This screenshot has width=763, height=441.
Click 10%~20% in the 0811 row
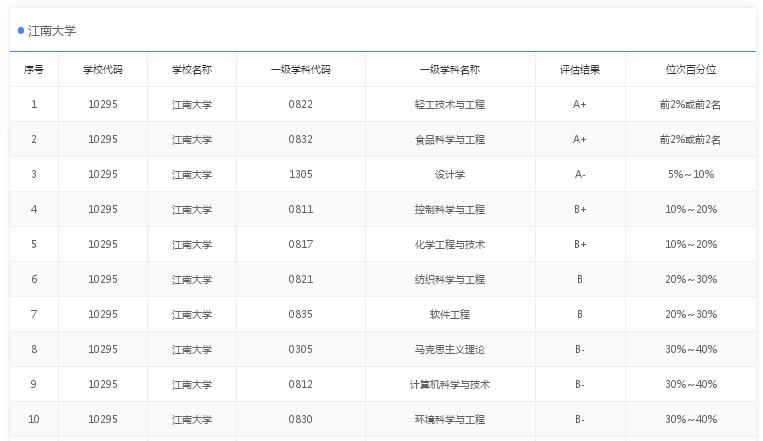point(691,209)
